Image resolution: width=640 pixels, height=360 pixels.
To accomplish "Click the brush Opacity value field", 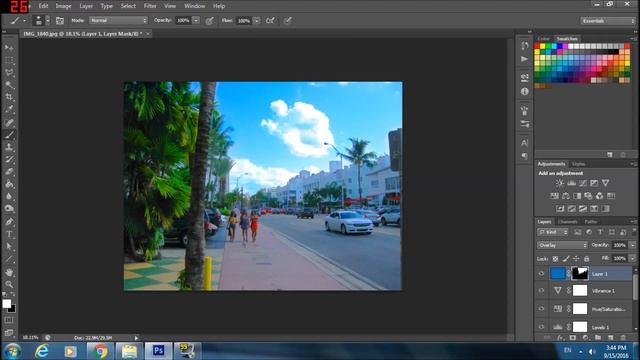I will [x=183, y=20].
